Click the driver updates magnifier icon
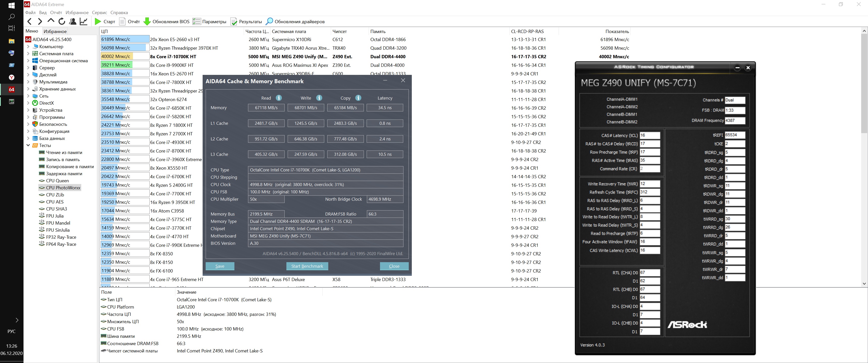This screenshot has width=868, height=363. [x=269, y=21]
